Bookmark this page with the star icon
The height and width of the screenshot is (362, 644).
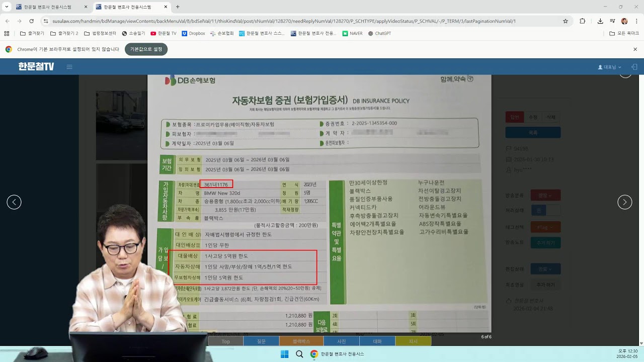tap(566, 21)
